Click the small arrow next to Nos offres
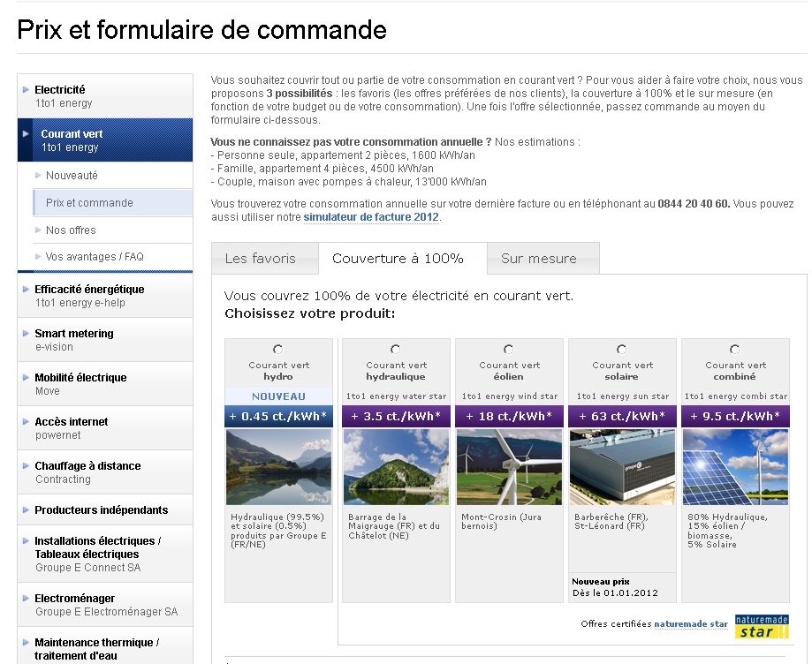The height and width of the screenshot is (664, 812). tap(38, 230)
